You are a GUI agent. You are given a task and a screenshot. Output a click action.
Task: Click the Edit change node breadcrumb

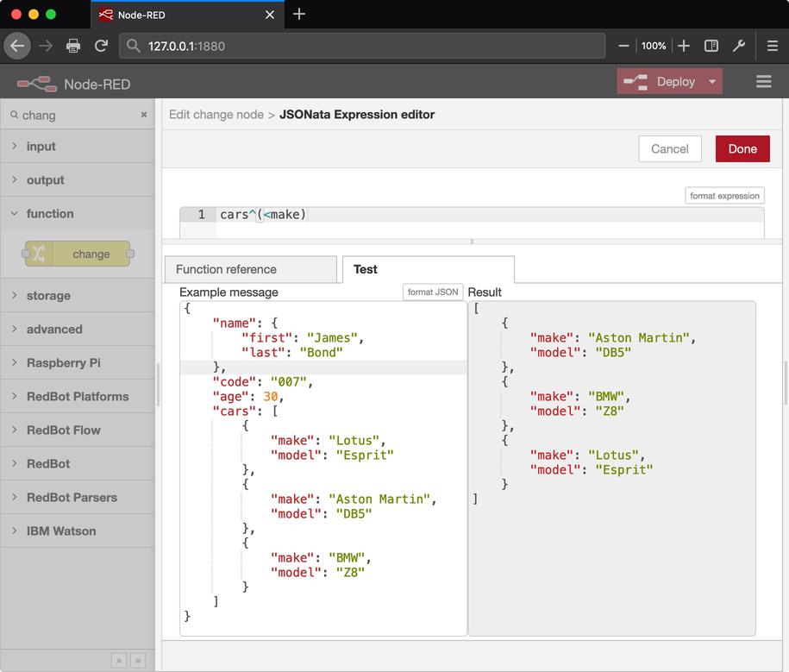(216, 114)
